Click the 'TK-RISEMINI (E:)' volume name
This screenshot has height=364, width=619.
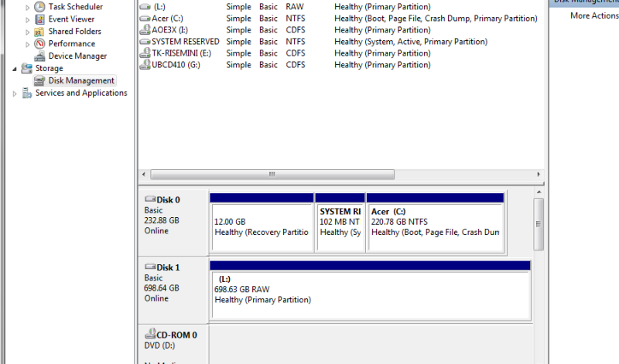click(181, 53)
